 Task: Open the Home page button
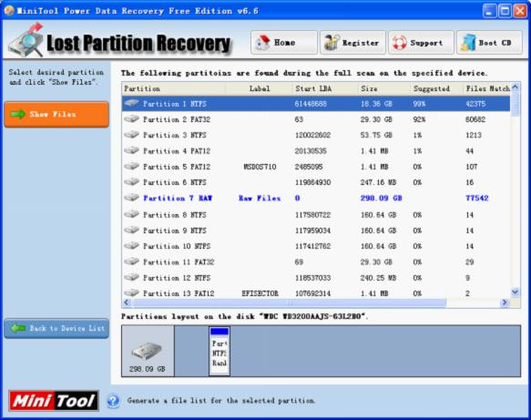tap(284, 43)
